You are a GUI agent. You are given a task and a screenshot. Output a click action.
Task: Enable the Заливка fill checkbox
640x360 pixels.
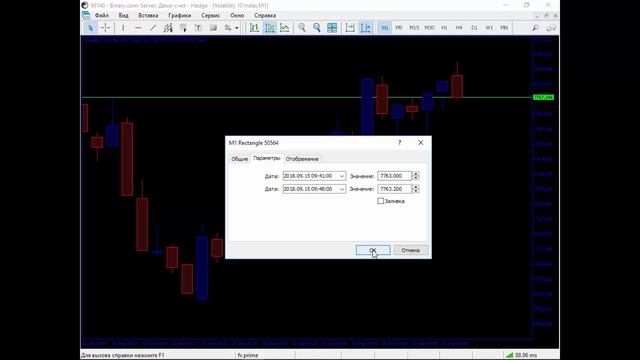pyautogui.click(x=380, y=201)
